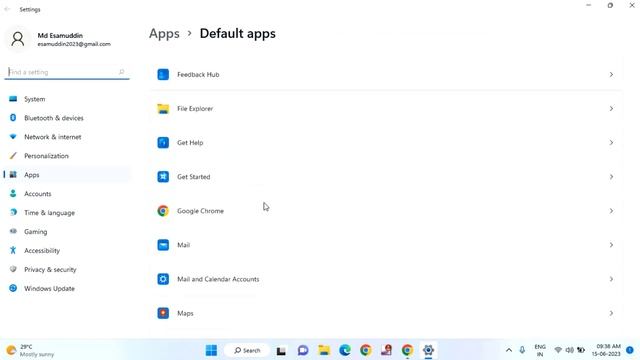Viewport: 640px width, 360px height.
Task: Open the volume icon in system tray
Action: 569,350
